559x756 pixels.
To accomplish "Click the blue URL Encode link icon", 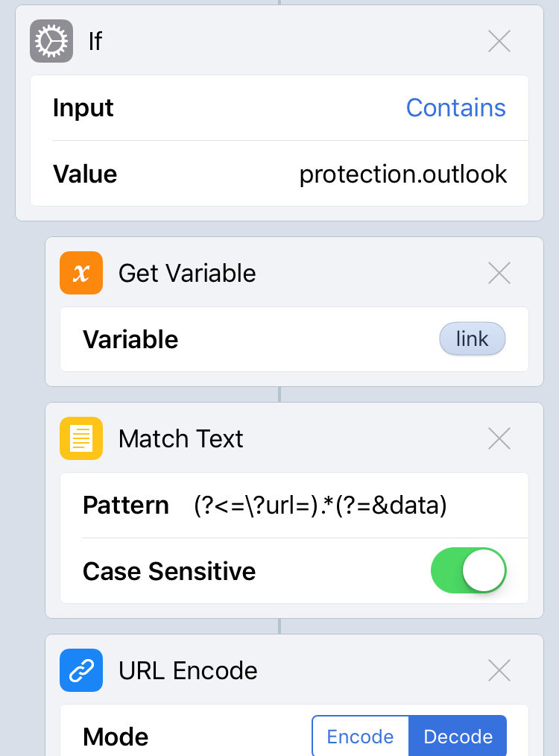I will point(81,670).
